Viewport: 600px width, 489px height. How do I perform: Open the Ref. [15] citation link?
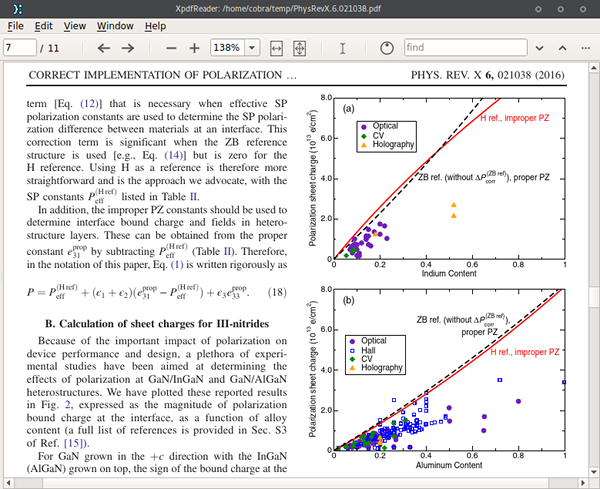click(73, 443)
